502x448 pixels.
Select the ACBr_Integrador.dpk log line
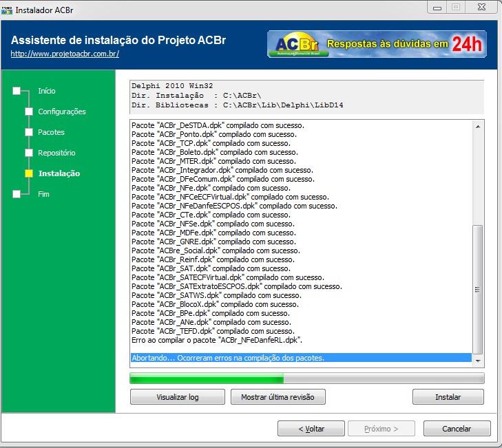coord(222,170)
